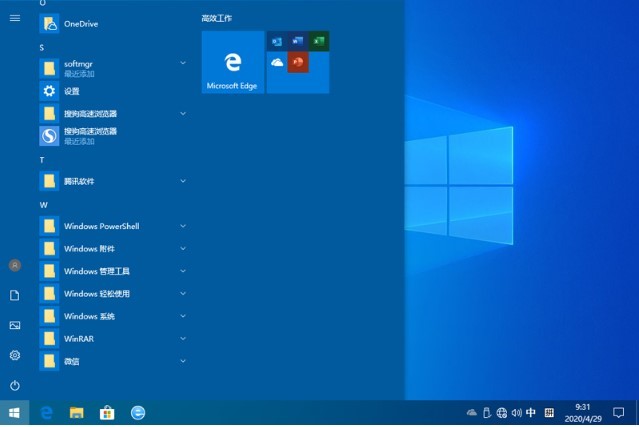Click the hamburger menu icon in Start
Viewport: 639px width, 427px height.
pos(15,18)
